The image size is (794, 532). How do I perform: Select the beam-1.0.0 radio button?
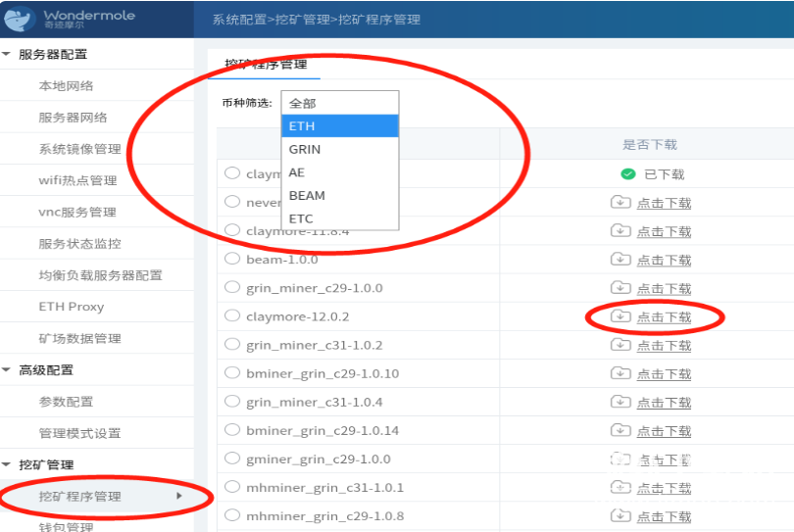click(232, 259)
